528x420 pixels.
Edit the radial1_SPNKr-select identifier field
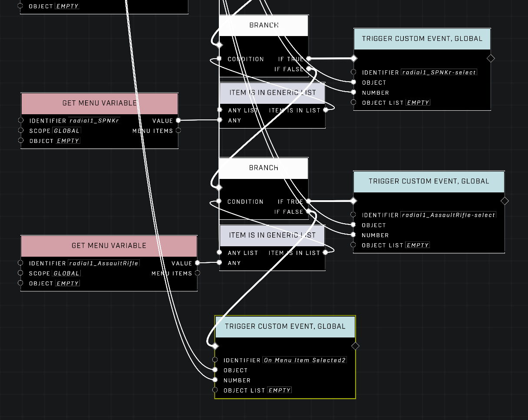439,73
